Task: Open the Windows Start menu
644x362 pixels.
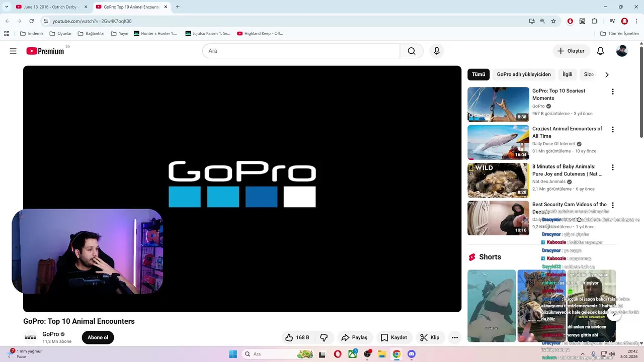Action: [x=233, y=354]
